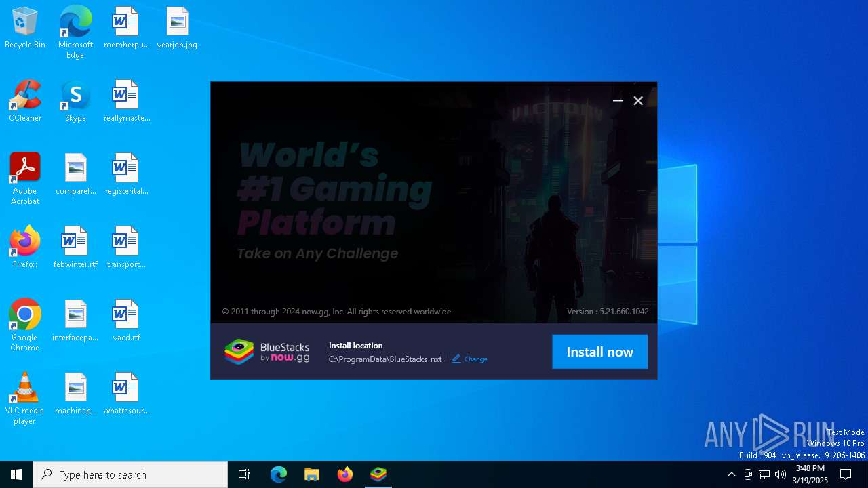Select the yearjob.jpg image file
The height and width of the screenshot is (488, 868).
pos(177,28)
